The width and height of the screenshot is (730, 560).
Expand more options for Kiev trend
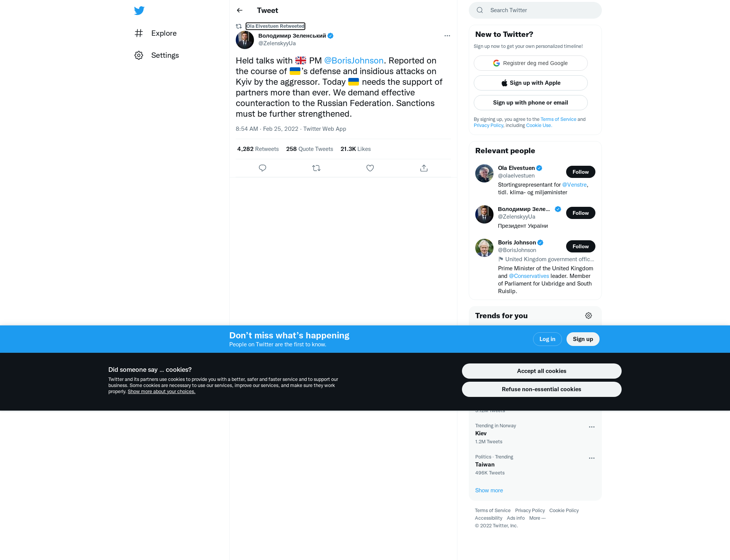click(x=592, y=427)
